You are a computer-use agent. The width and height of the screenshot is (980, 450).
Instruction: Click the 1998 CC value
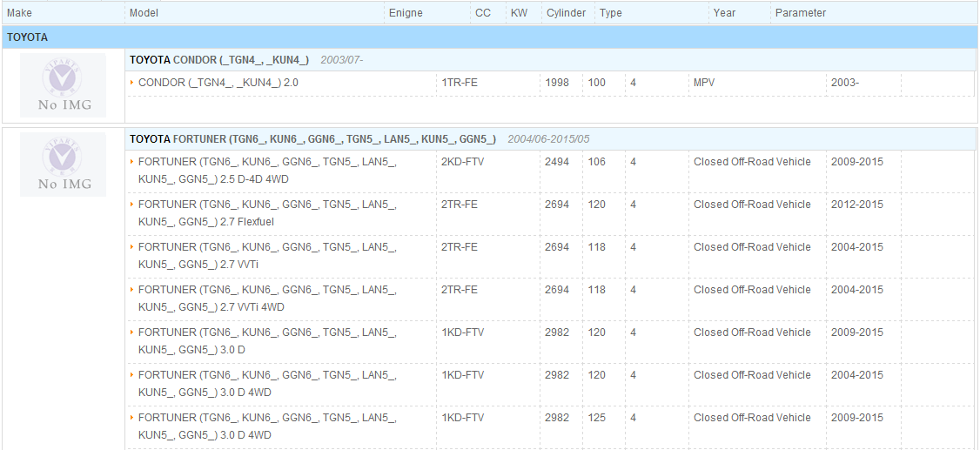point(557,83)
